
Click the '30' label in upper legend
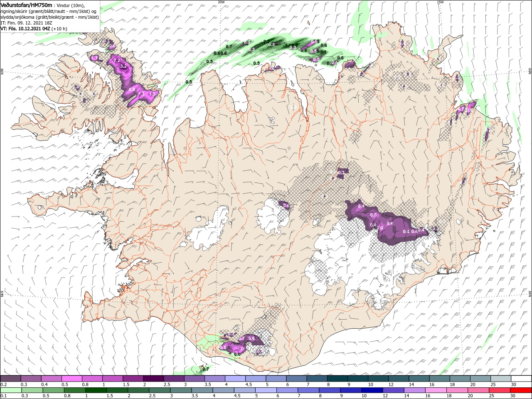pos(514,384)
